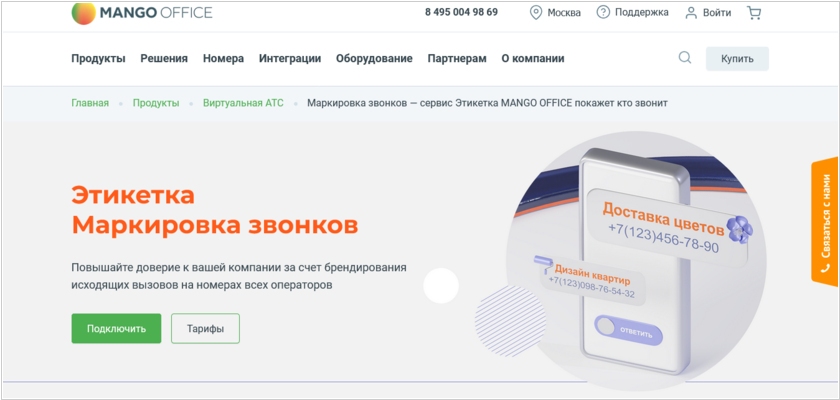
Task: Click the user profile icon beside Войти
Action: (691, 13)
